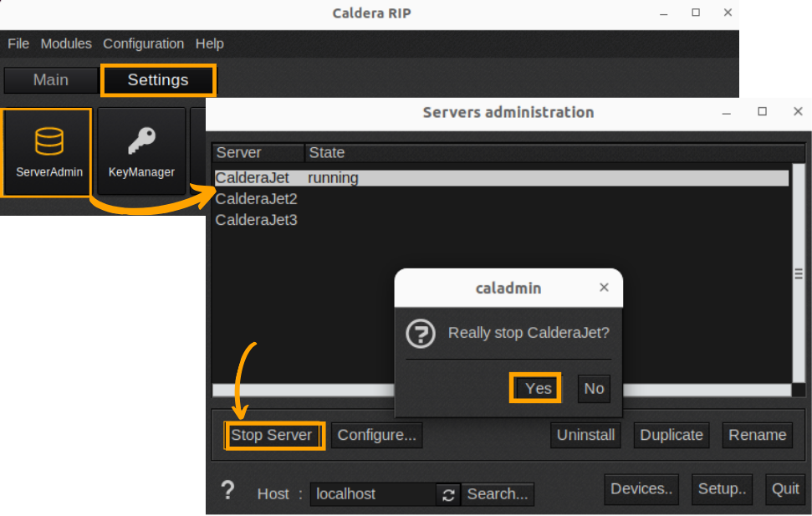The height and width of the screenshot is (516, 812).
Task: Click the question icon in the caladmin dialog
Action: pos(421,334)
